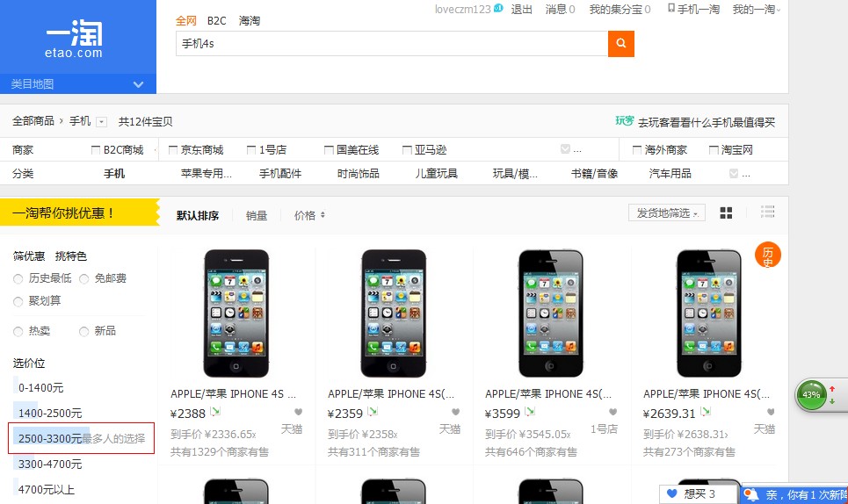Image resolution: width=848 pixels, height=504 pixels.
Task: Open the 发货地筛选 dropdown
Action: point(667,213)
